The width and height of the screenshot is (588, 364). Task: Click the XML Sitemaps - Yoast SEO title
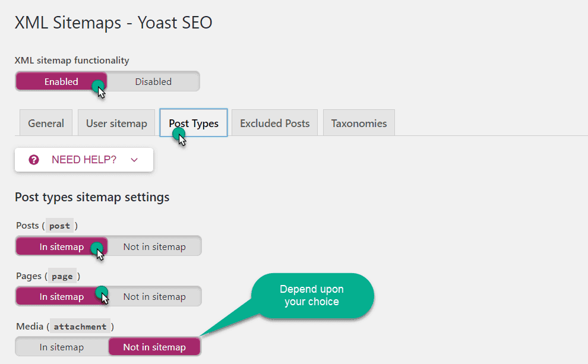(113, 23)
